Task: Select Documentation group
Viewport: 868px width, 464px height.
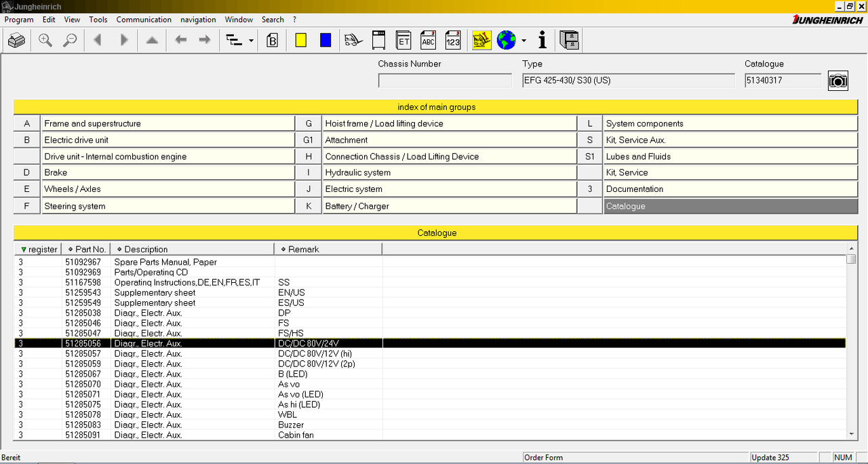Action: (x=730, y=189)
